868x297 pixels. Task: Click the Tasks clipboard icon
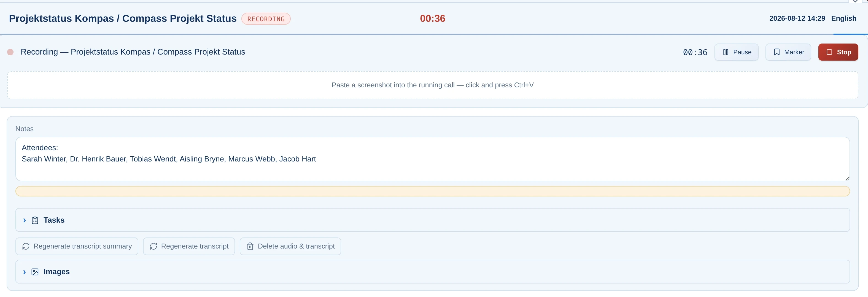pyautogui.click(x=35, y=220)
